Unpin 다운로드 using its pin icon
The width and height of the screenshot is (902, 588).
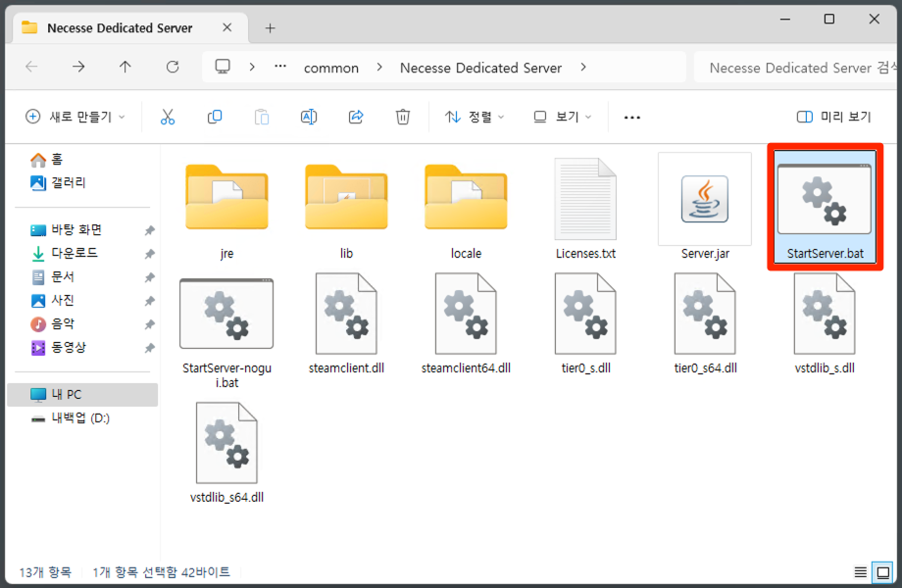[150, 254]
